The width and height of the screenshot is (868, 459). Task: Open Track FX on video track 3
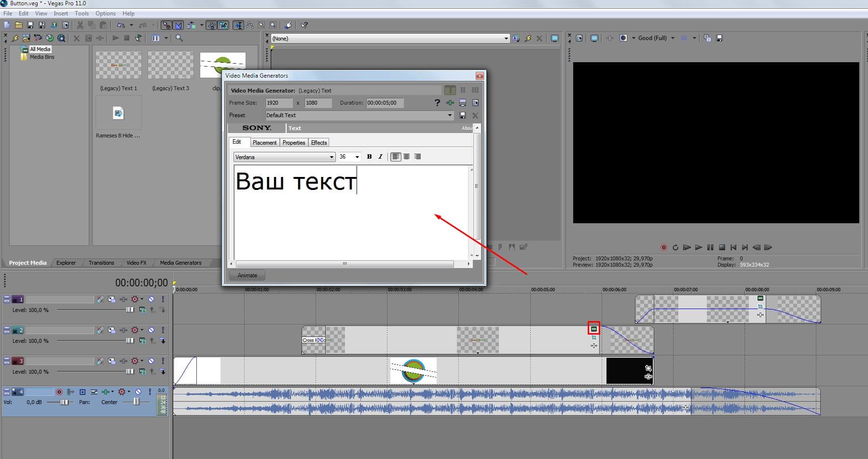[124, 361]
